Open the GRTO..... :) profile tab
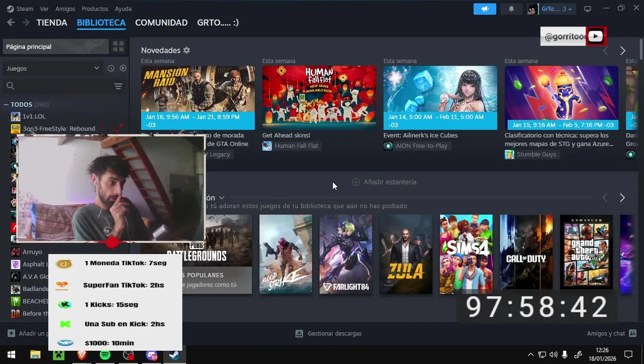Screen dimensions: 644x364 (x=218, y=23)
